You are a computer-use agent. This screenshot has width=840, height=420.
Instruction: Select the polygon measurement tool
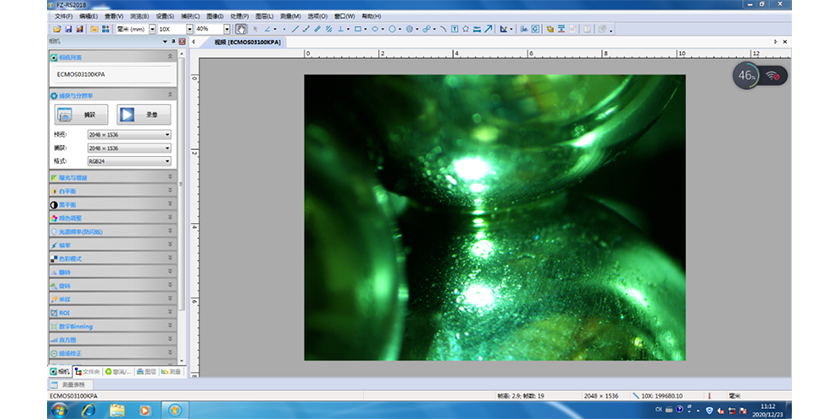(466, 29)
